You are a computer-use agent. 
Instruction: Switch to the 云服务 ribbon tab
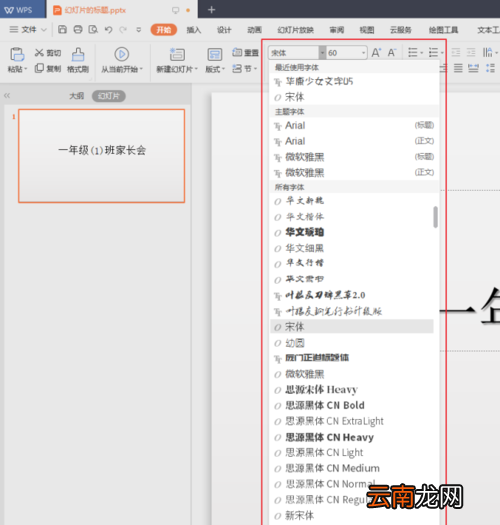(x=401, y=30)
